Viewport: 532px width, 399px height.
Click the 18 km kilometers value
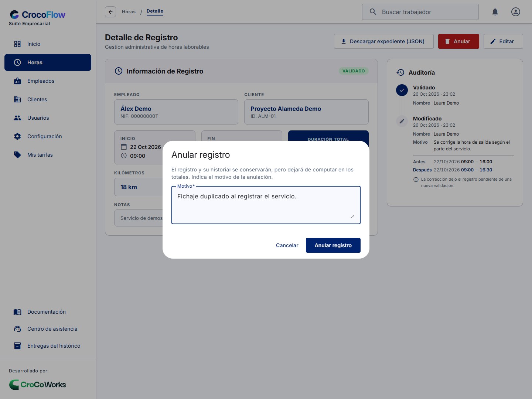coord(129,187)
